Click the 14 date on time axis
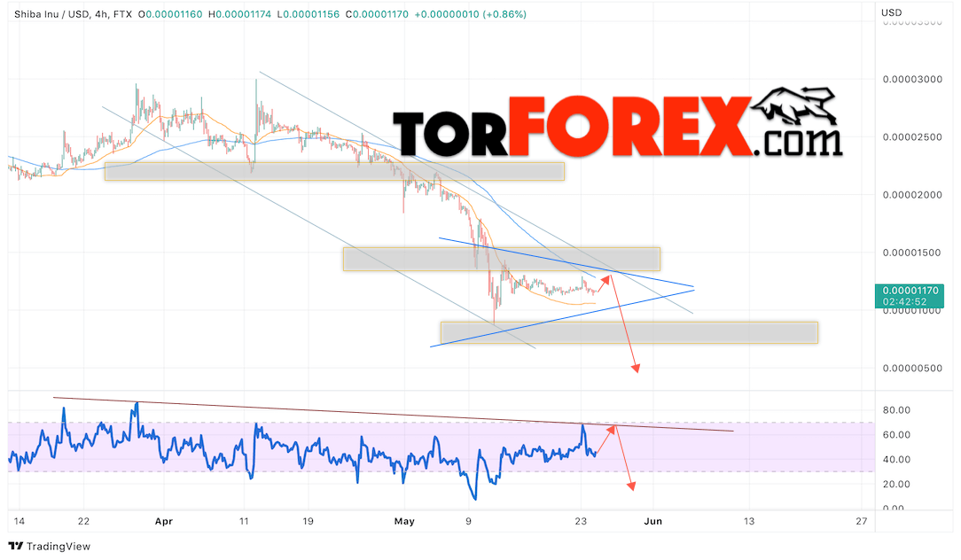Viewport: 961px width, 560px height. pyautogui.click(x=19, y=521)
